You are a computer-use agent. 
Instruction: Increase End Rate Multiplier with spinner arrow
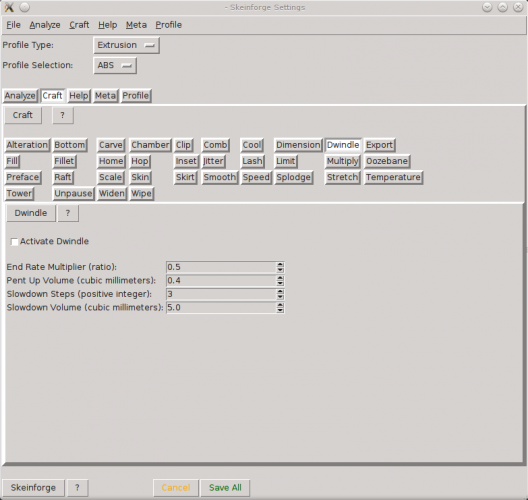(280, 265)
